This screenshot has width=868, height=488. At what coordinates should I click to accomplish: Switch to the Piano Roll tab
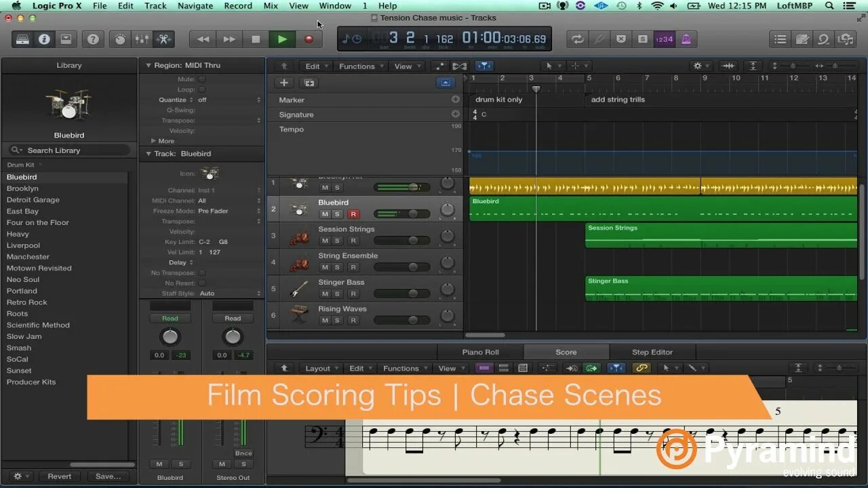click(481, 352)
